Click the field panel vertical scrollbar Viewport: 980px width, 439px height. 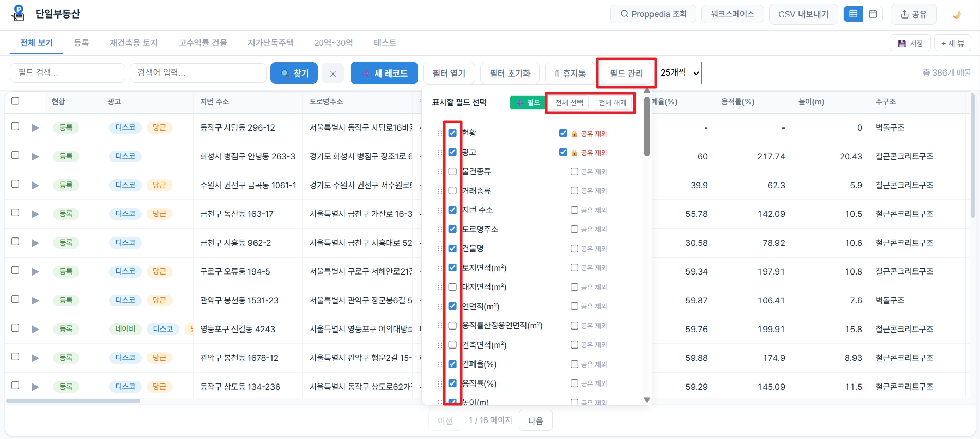647,126
